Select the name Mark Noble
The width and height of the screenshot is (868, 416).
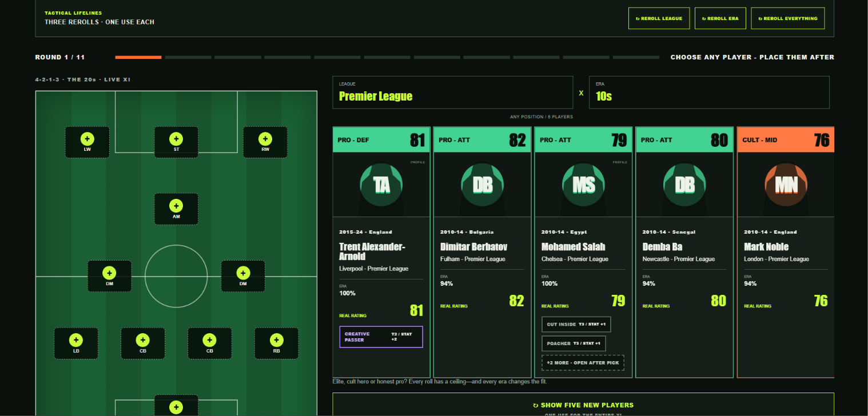point(766,247)
